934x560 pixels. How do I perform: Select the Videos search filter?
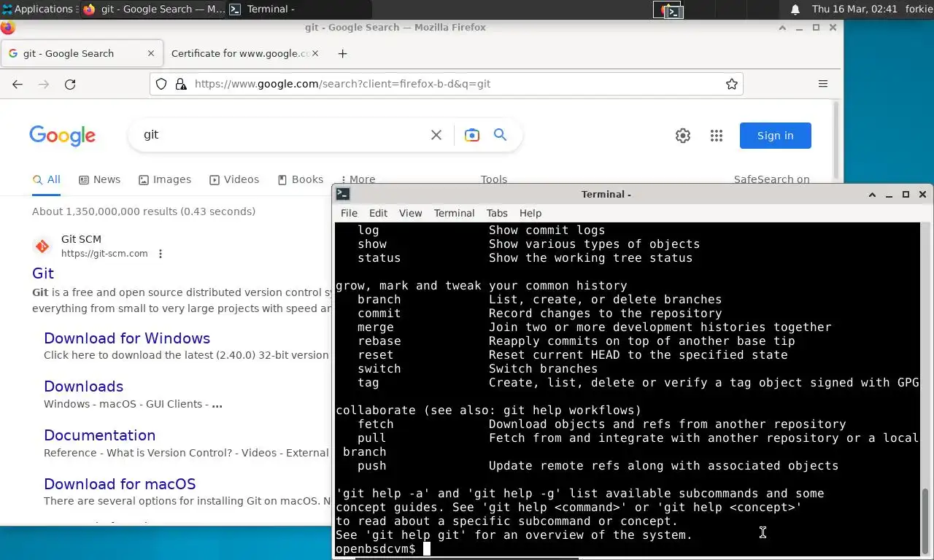[x=234, y=179]
